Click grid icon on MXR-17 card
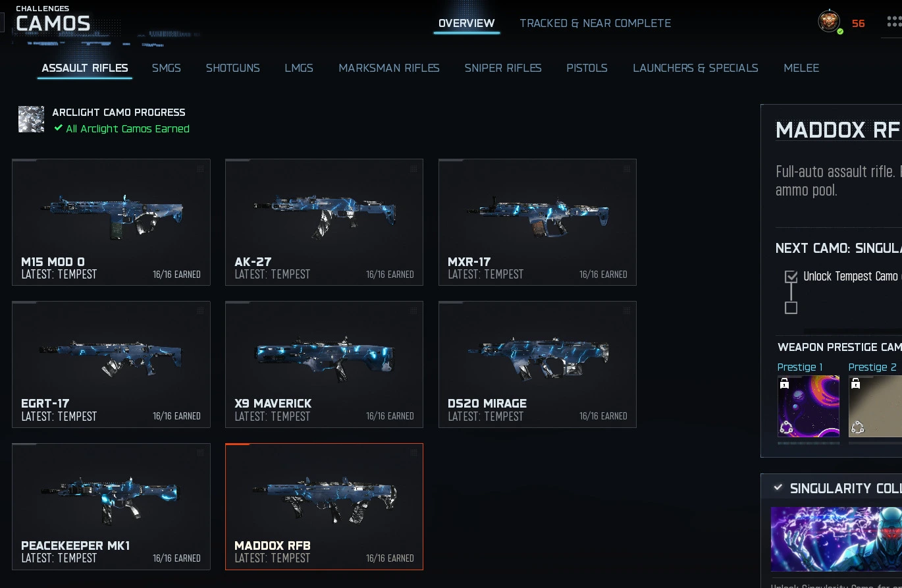902x588 pixels. pos(627,169)
